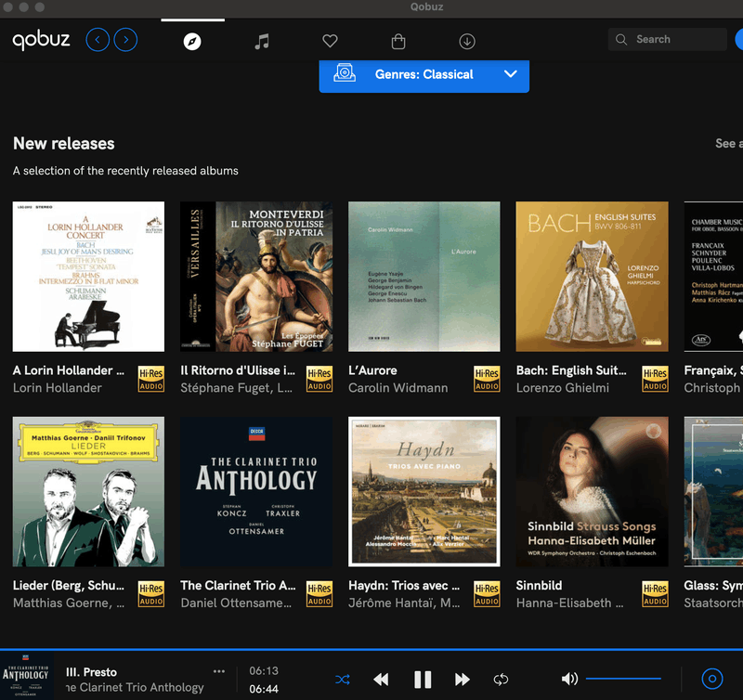
Task: Open Haydn Trios avec Piano cover
Action: click(x=424, y=492)
